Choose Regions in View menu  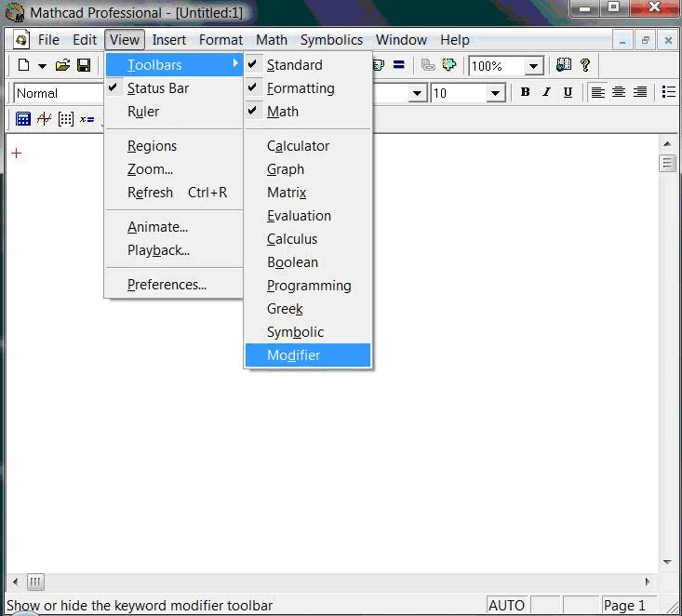pos(174,146)
